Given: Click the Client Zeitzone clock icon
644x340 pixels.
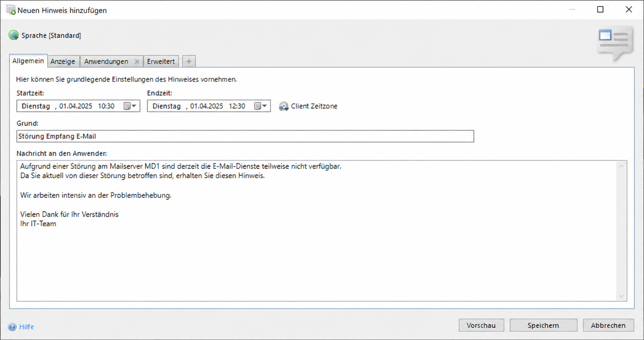Looking at the screenshot, I should click(x=284, y=106).
